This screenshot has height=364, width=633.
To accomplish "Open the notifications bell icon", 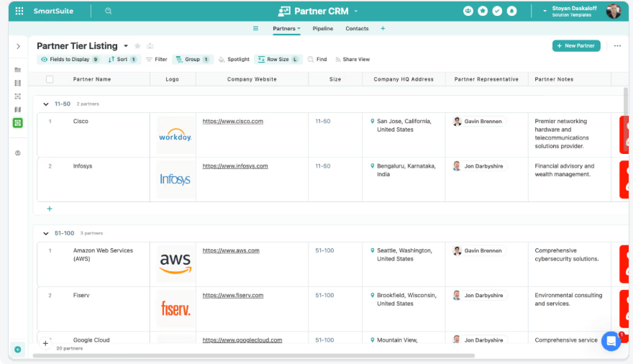I will (x=511, y=11).
